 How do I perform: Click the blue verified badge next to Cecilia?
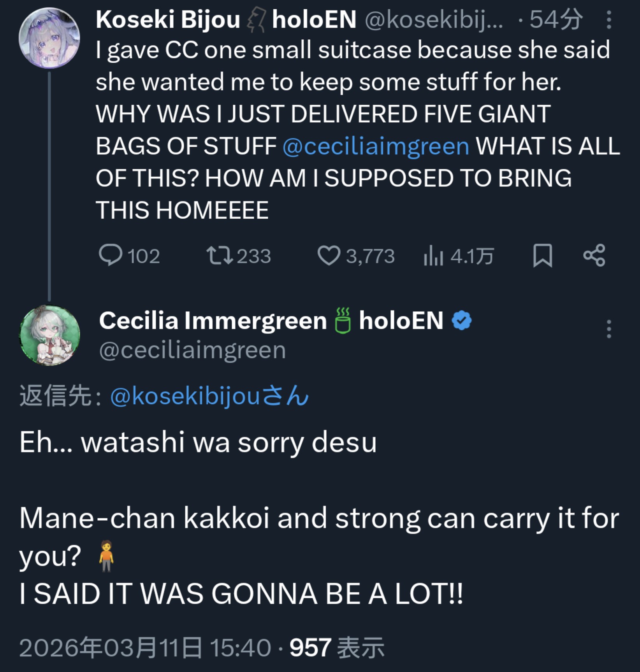(462, 321)
